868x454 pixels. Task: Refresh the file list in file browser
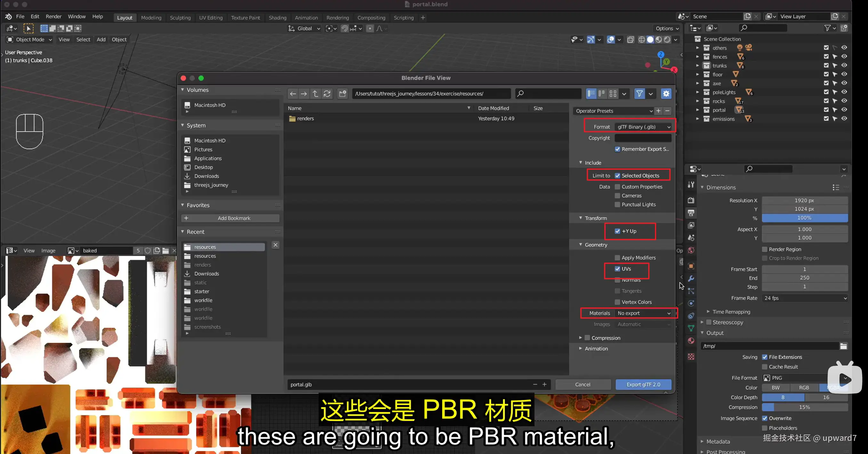[327, 94]
